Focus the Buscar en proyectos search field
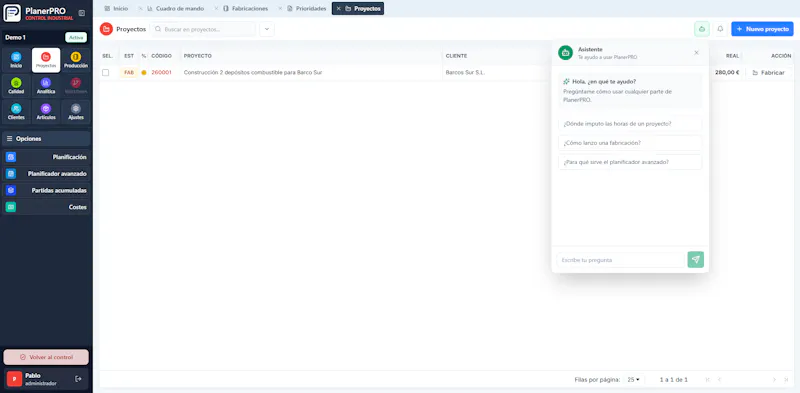The height and width of the screenshot is (393, 800). click(x=203, y=29)
